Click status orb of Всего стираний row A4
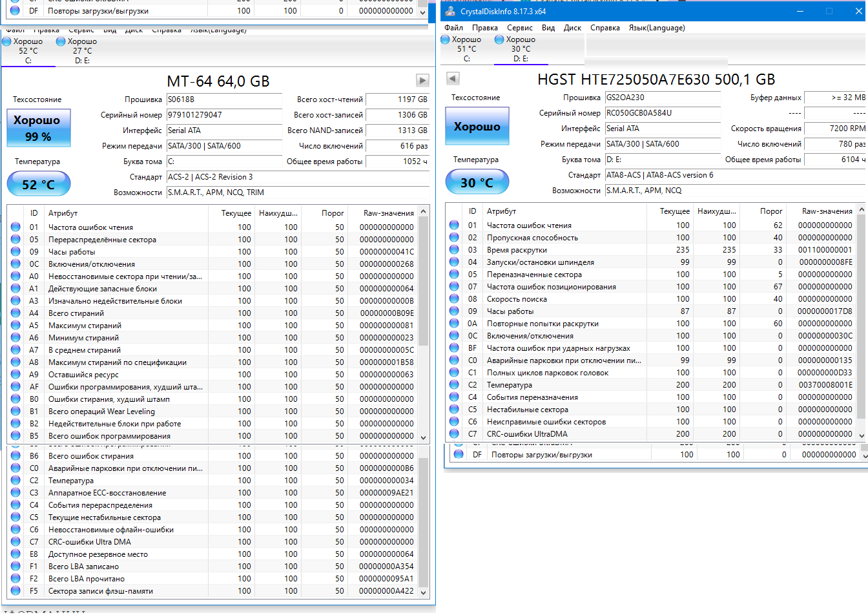 click(x=15, y=313)
